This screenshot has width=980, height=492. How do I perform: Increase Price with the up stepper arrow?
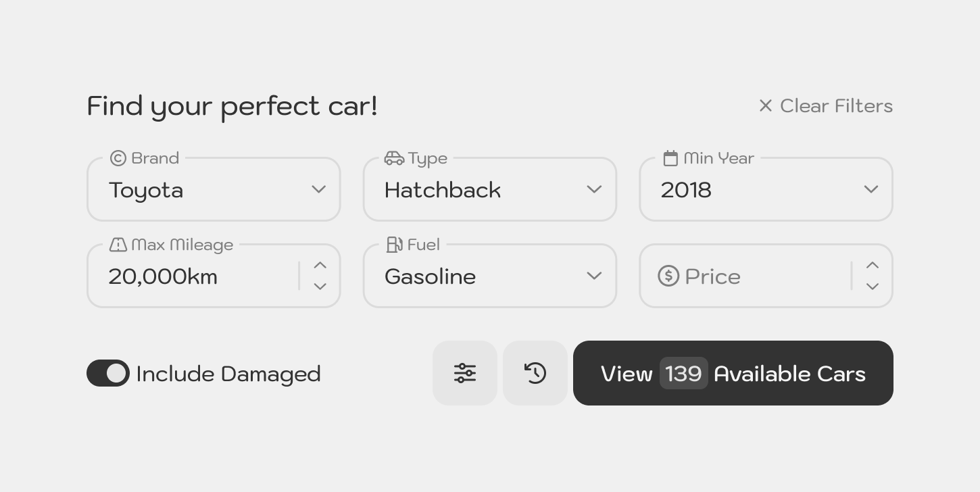(873, 266)
